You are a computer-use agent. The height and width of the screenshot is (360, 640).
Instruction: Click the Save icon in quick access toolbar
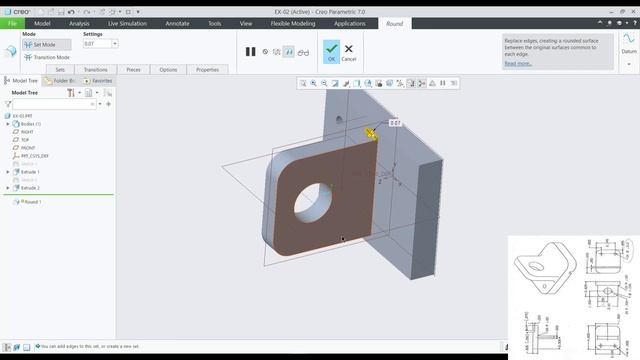61,12
